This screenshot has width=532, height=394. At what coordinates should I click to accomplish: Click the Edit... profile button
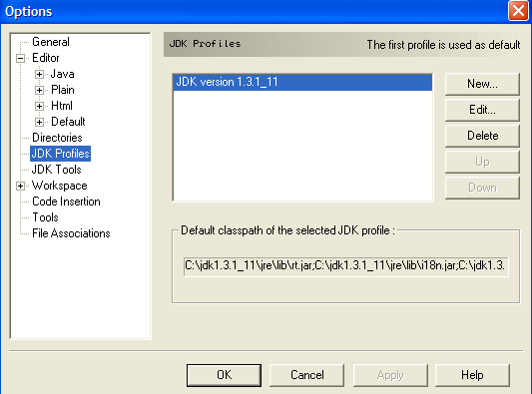pyautogui.click(x=482, y=110)
